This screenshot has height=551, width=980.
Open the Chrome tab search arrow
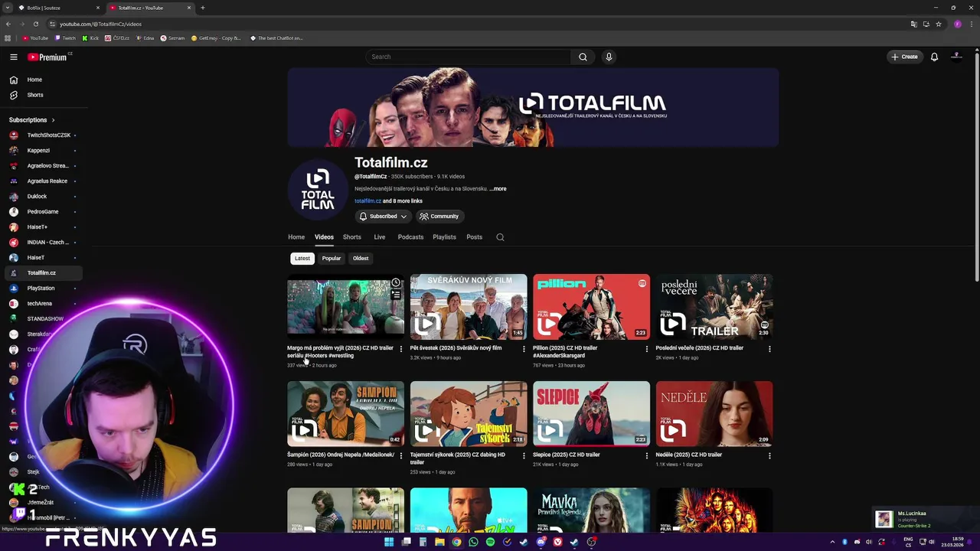(8, 8)
